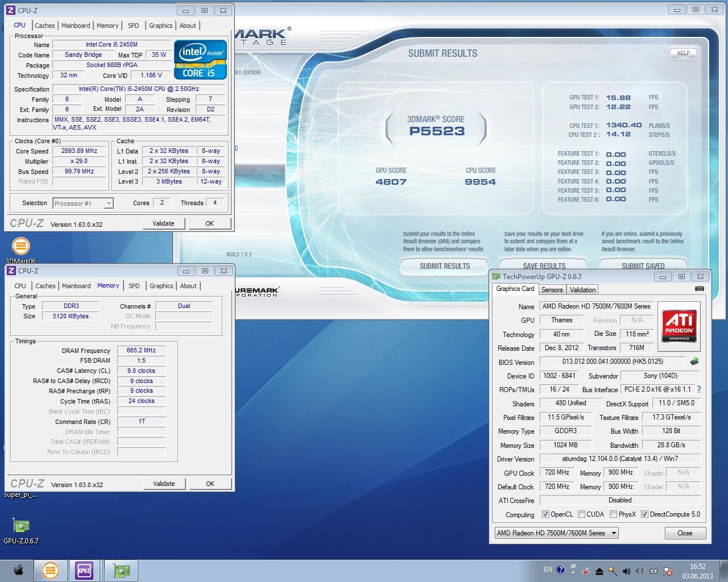Toggle the CUDA checkbox
Image resolution: width=728 pixels, height=582 pixels.
581,514
